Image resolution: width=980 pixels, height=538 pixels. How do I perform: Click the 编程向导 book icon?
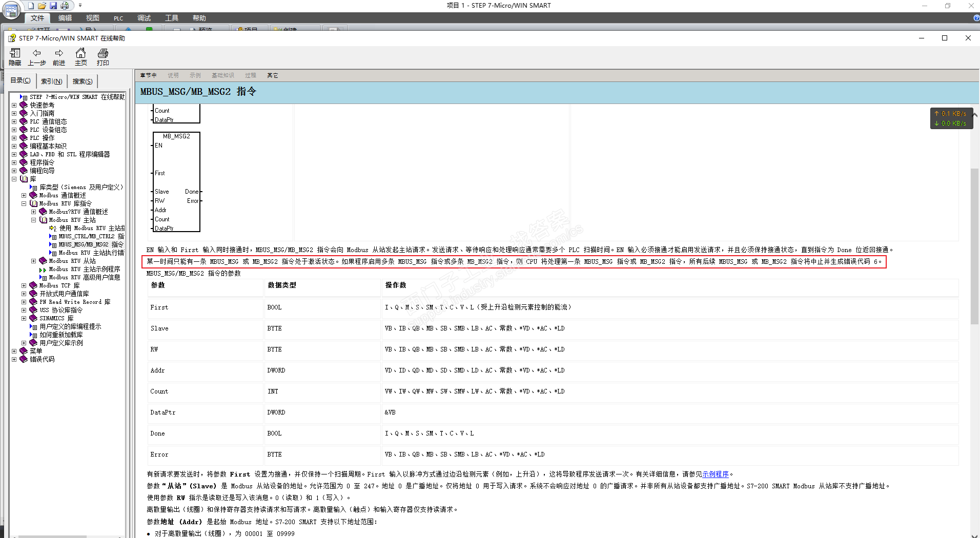click(x=24, y=171)
